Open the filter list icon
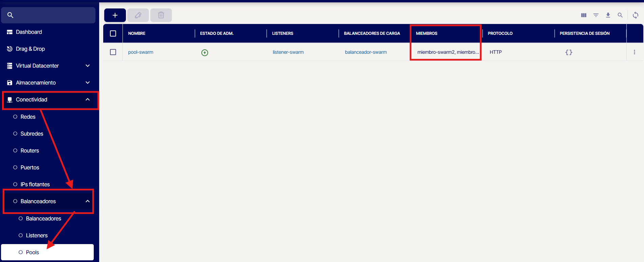644x262 pixels. [596, 15]
